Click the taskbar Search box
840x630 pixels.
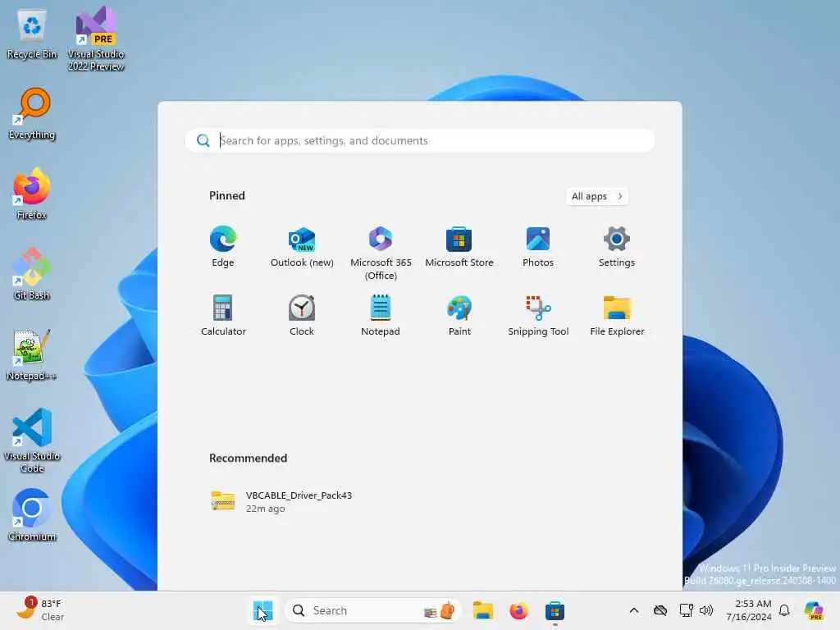(x=373, y=610)
